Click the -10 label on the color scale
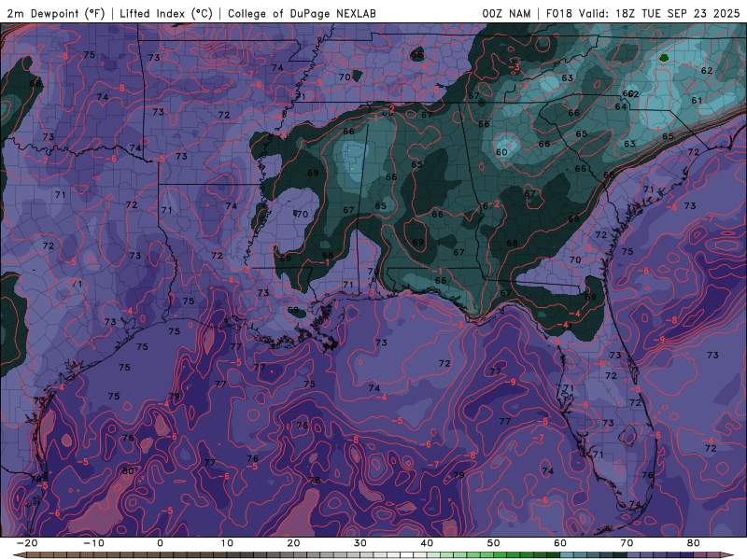747x560 pixels. coord(93,543)
